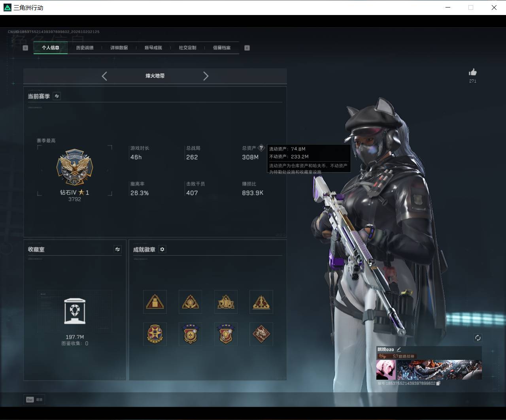This screenshot has width=506, height=420.
Task: Click the 197.7M collection value
Action: pos(75,337)
